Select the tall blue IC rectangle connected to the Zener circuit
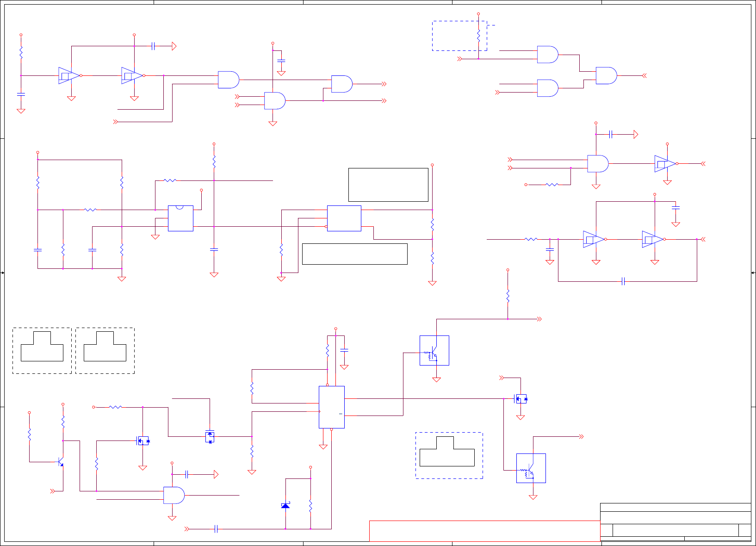The height and width of the screenshot is (546, 756). click(x=332, y=407)
